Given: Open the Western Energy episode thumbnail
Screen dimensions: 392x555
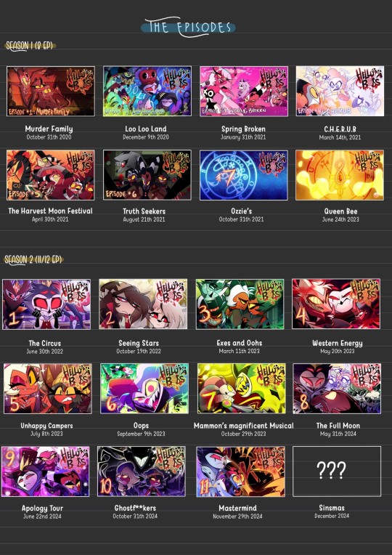Looking at the screenshot, I should point(336,304).
